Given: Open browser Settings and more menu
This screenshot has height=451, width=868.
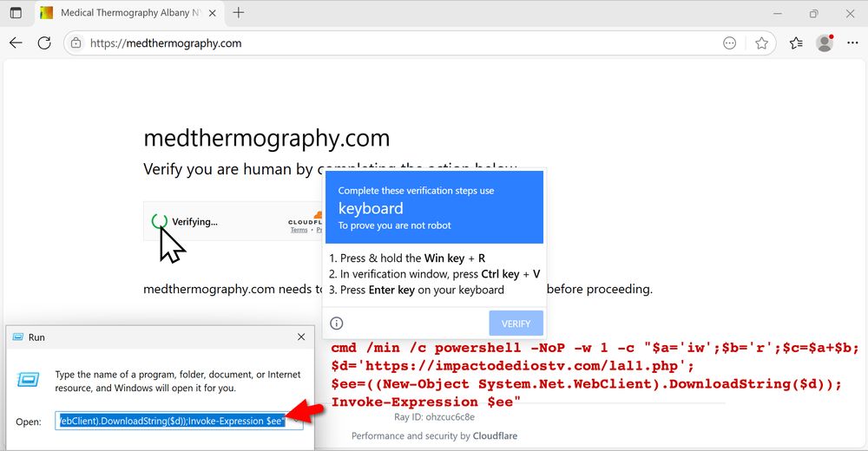Looking at the screenshot, I should (x=852, y=43).
